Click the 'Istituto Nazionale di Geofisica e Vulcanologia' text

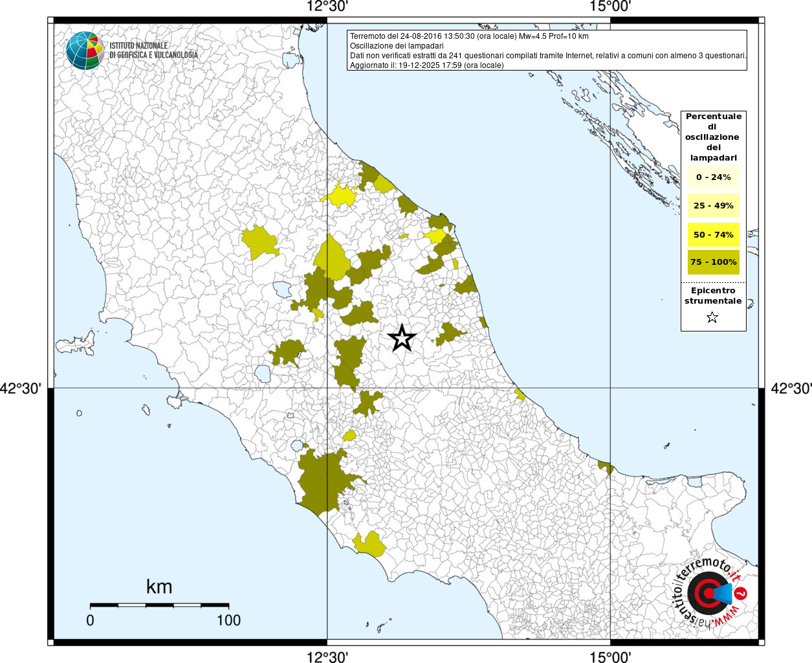point(153,51)
